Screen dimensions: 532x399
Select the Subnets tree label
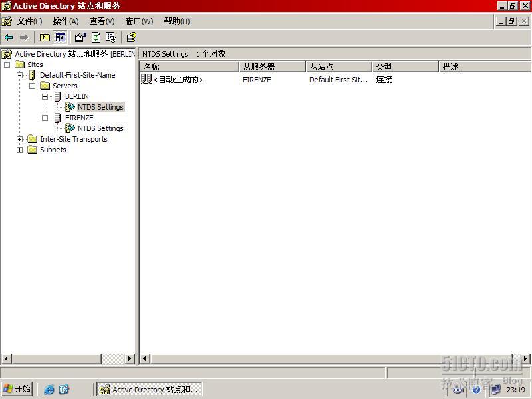pos(53,150)
